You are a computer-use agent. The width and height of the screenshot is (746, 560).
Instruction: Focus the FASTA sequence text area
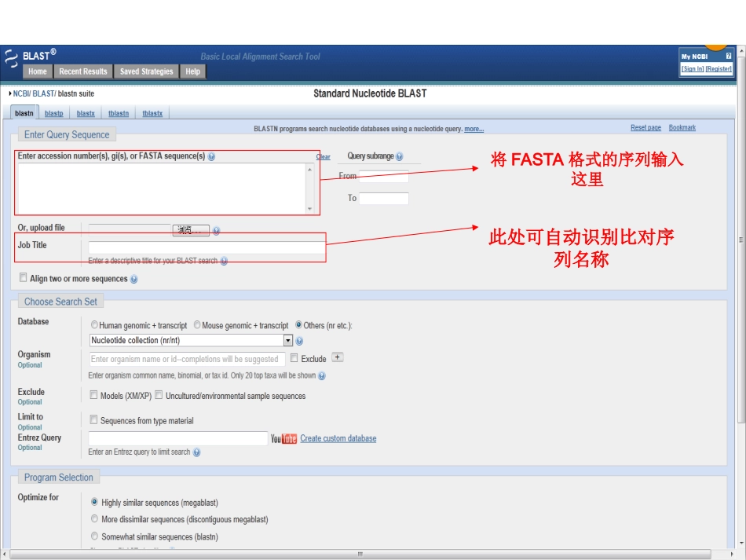pyautogui.click(x=162, y=188)
